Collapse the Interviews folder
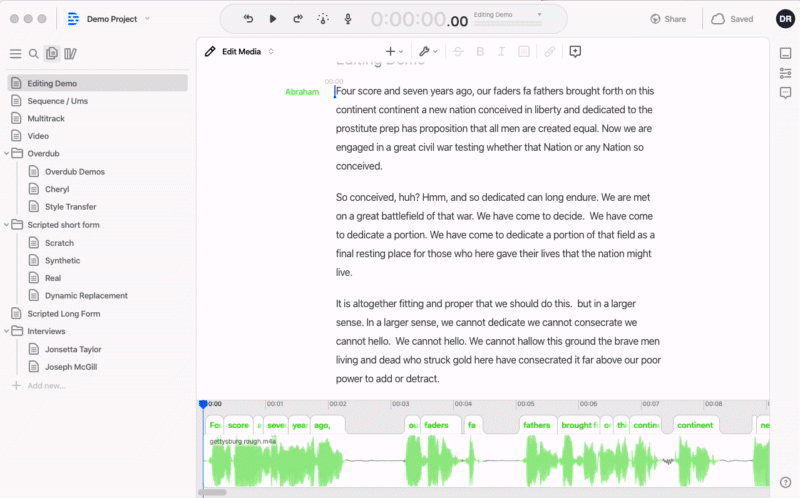This screenshot has width=800, height=498. pos(6,331)
